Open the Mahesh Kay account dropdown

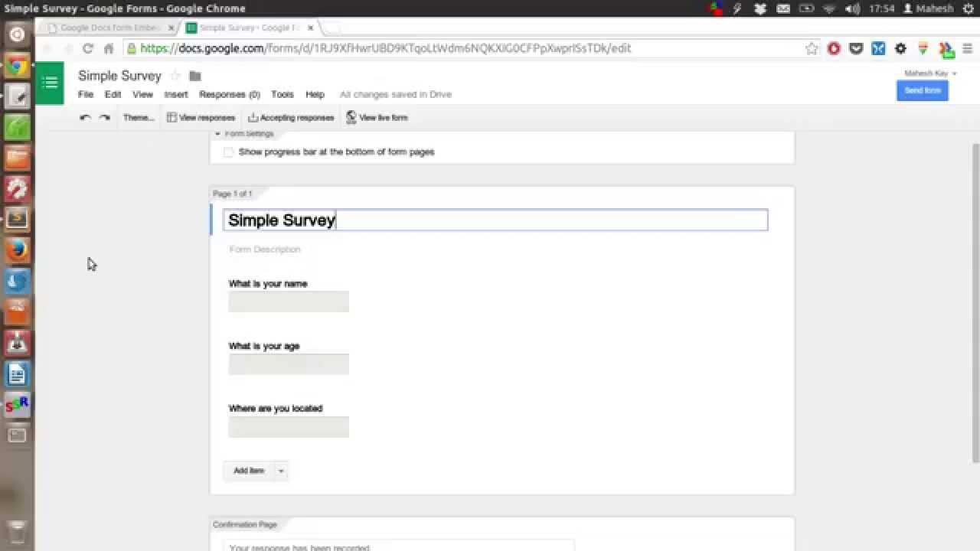(930, 73)
